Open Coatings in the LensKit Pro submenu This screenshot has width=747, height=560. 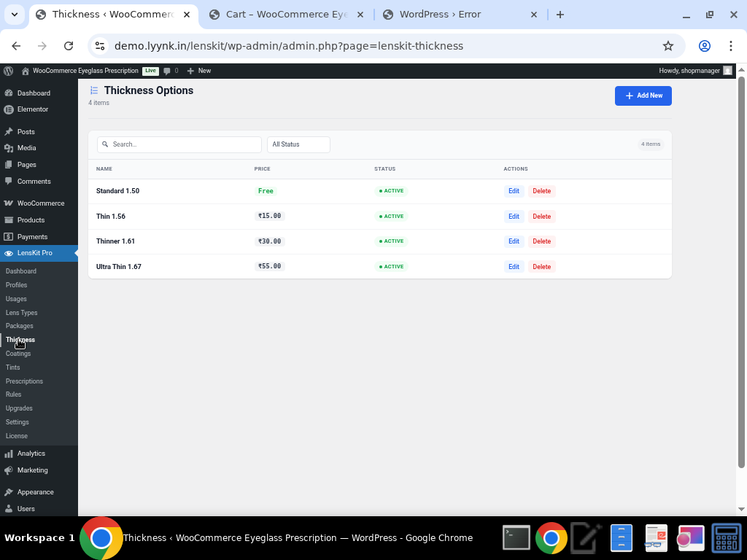[18, 354]
